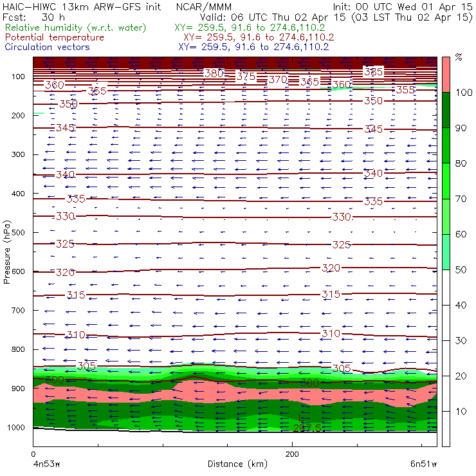476x476 pixels.
Task: Click the light green 60–70% colorbar segment
Action: [446, 216]
